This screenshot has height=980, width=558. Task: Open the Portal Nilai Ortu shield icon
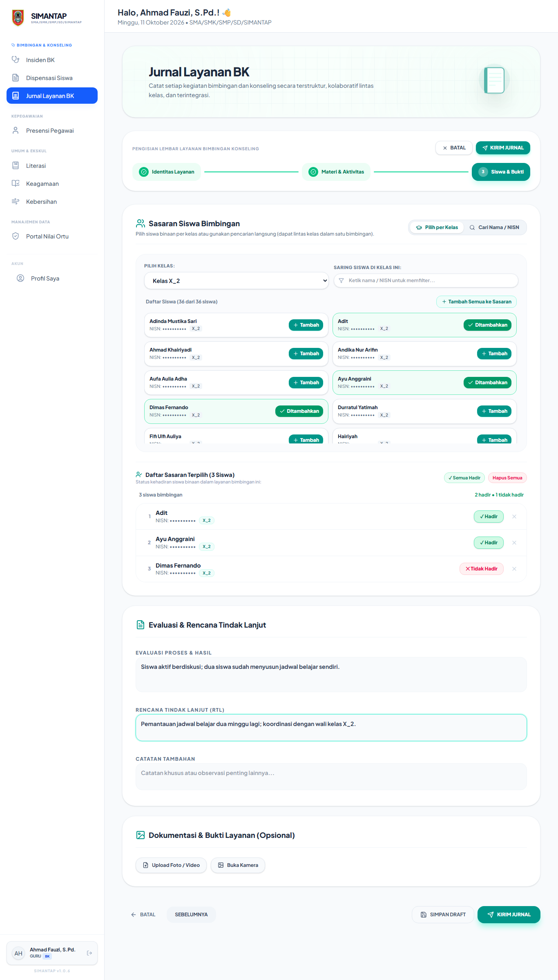click(16, 236)
